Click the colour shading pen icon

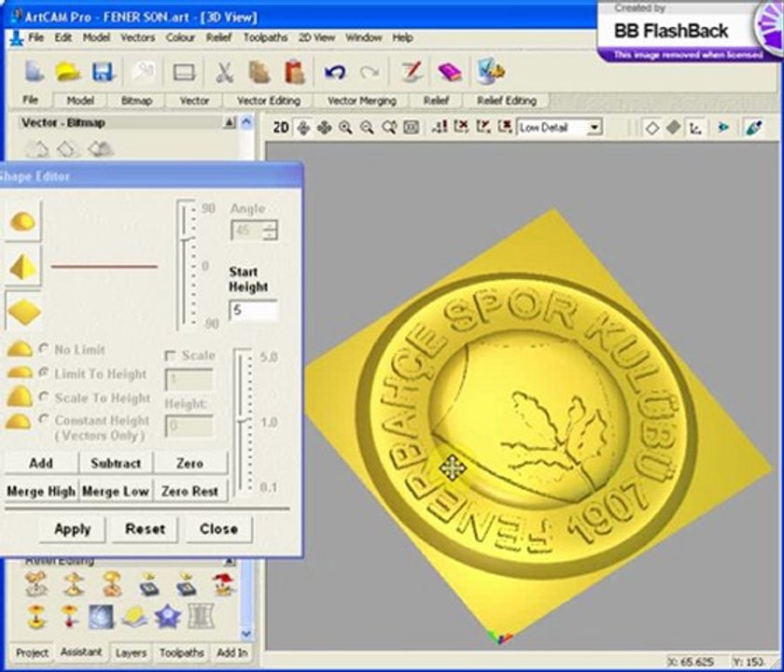pyautogui.click(x=753, y=128)
